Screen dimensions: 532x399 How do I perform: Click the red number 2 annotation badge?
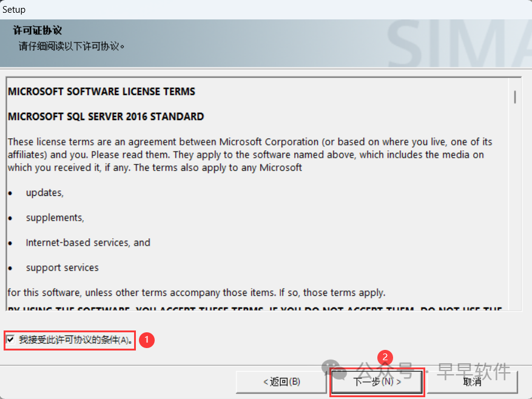click(385, 357)
